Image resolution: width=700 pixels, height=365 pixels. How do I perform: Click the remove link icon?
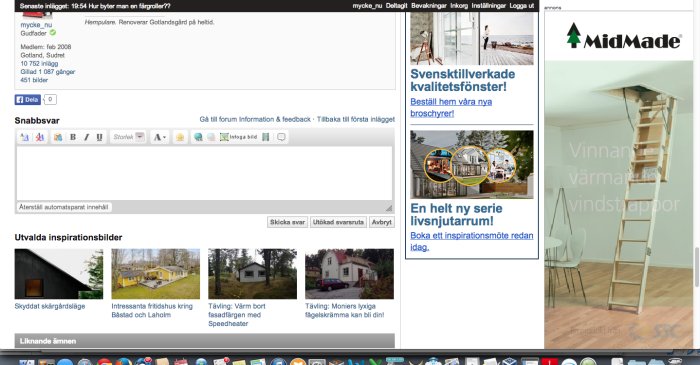click(211, 137)
